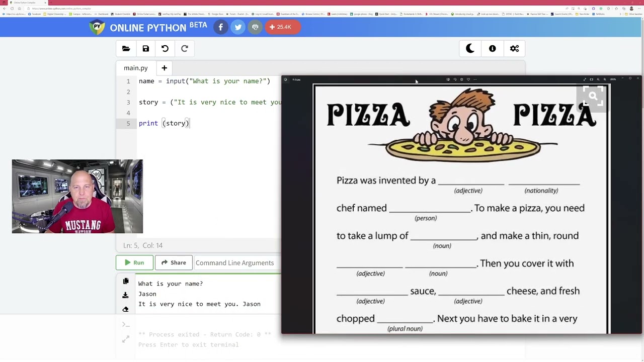The image size is (644, 362).
Task: Click the magnifier overlay on pizza image
Action: (x=593, y=96)
